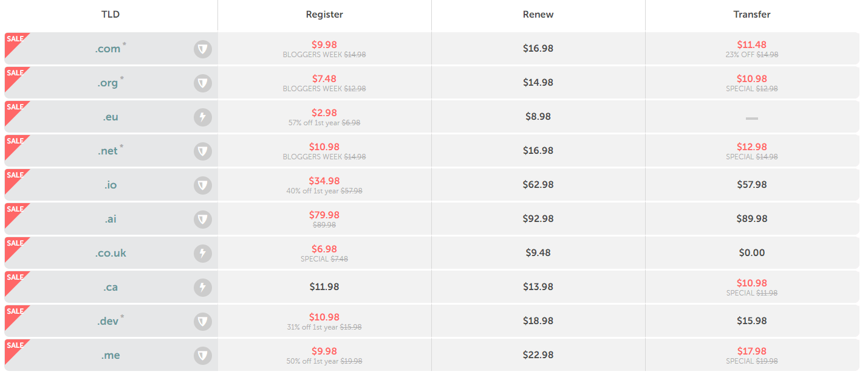This screenshot has height=374, width=868.
Task: Click the shield icon in the .com row
Action: tap(203, 49)
